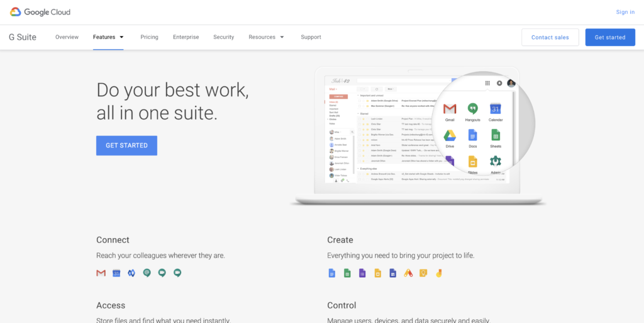The image size is (644, 323).
Task: Click the apps grid icon in the laptop image
Action: pos(487,83)
